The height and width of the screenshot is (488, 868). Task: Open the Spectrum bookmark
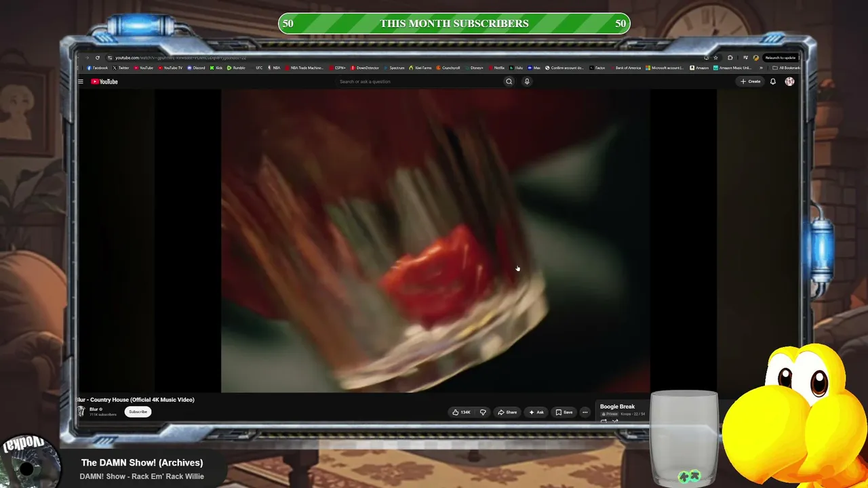pyautogui.click(x=394, y=68)
